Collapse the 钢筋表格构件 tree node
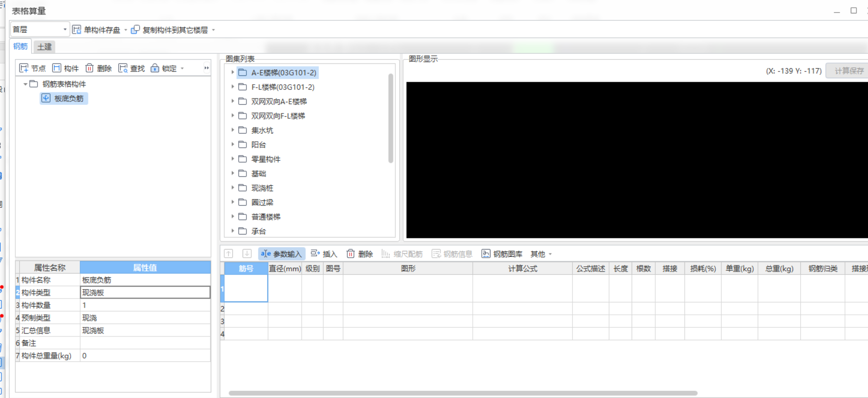Image resolution: width=868 pixels, height=398 pixels. (x=25, y=84)
